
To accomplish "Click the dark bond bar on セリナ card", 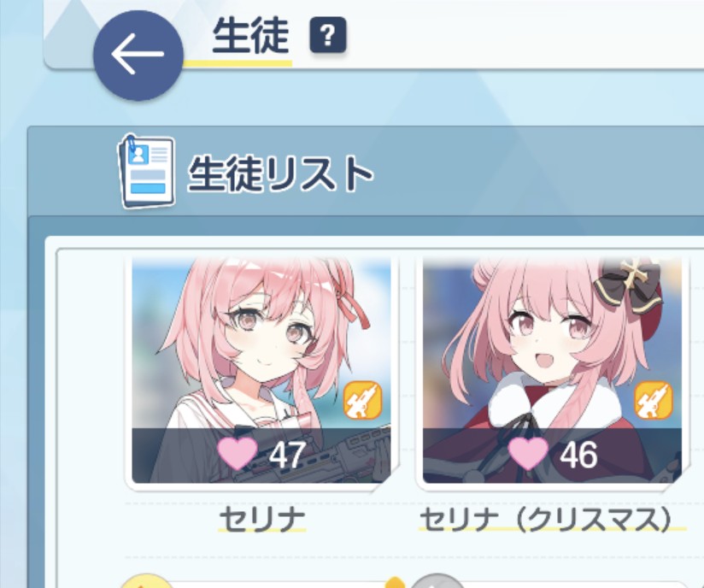I will click(x=261, y=456).
